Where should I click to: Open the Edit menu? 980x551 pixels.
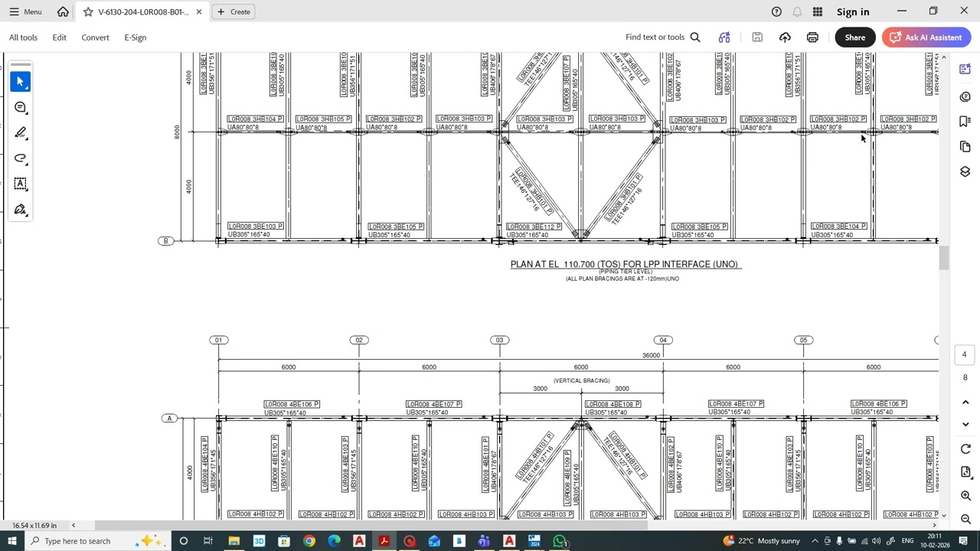click(x=59, y=37)
